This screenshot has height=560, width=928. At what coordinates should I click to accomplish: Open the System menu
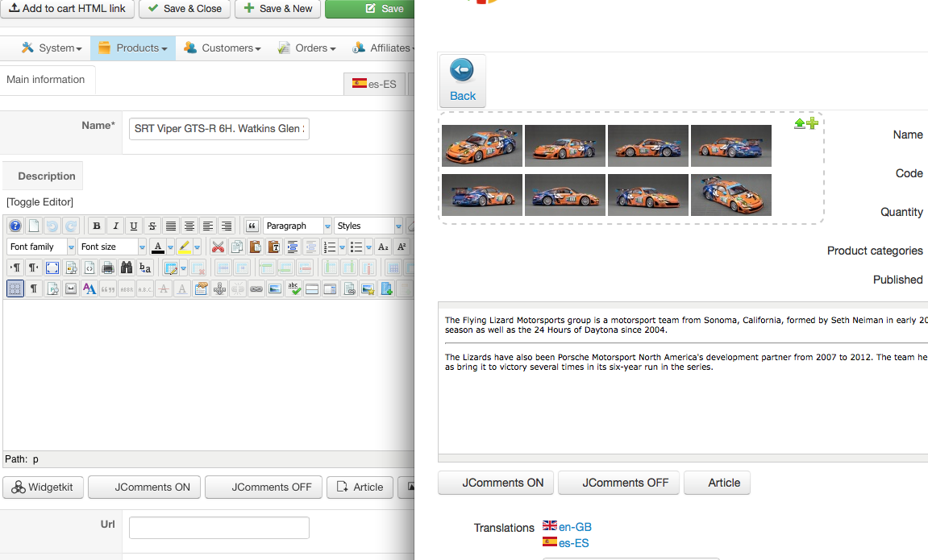point(52,48)
